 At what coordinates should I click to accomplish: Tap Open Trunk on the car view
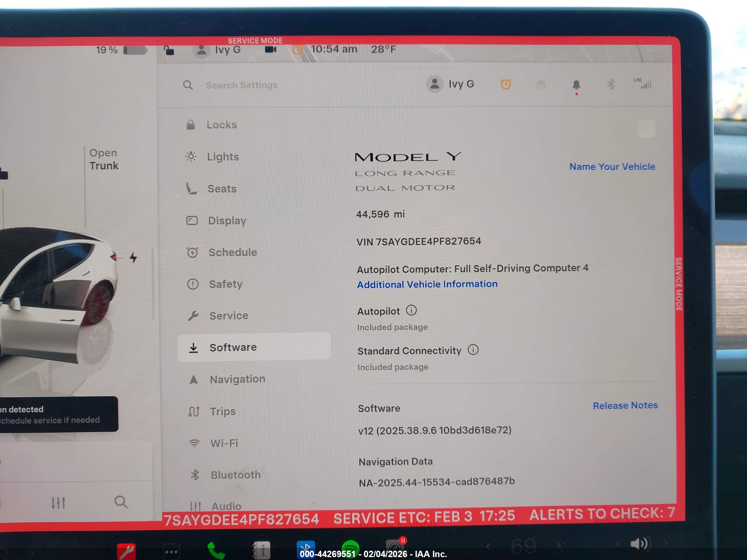104,159
